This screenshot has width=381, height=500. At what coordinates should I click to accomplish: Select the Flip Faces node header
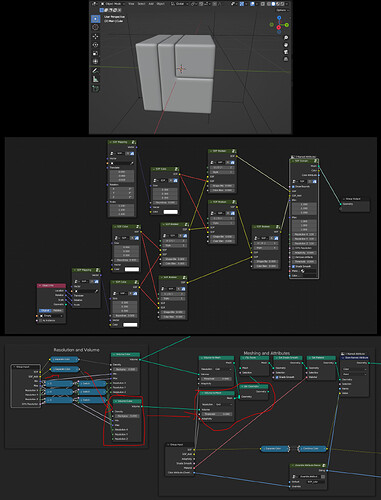point(254,358)
